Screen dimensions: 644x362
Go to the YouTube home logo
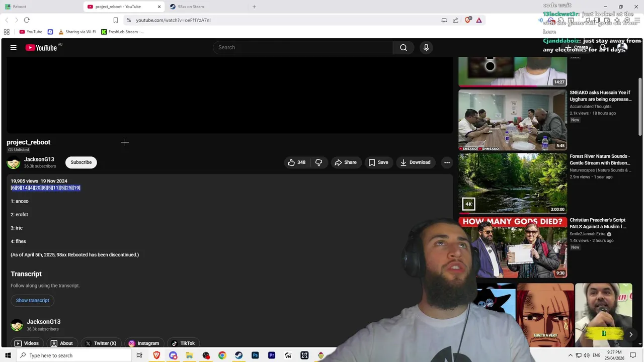(41, 48)
